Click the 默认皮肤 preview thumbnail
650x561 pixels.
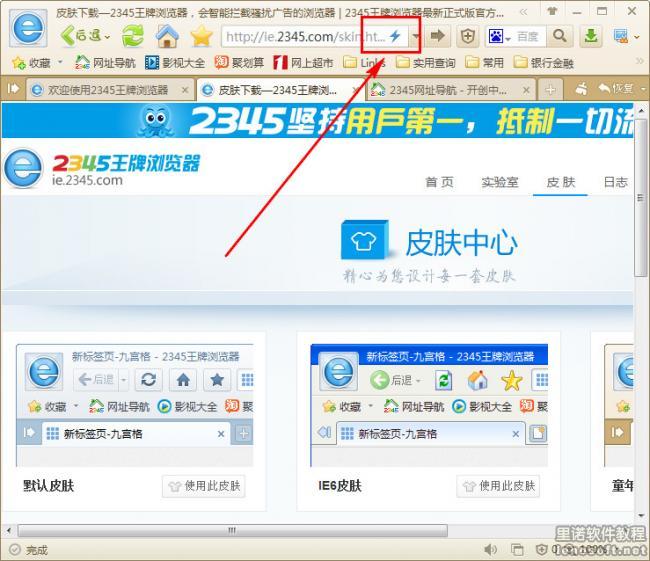pyautogui.click(x=135, y=405)
